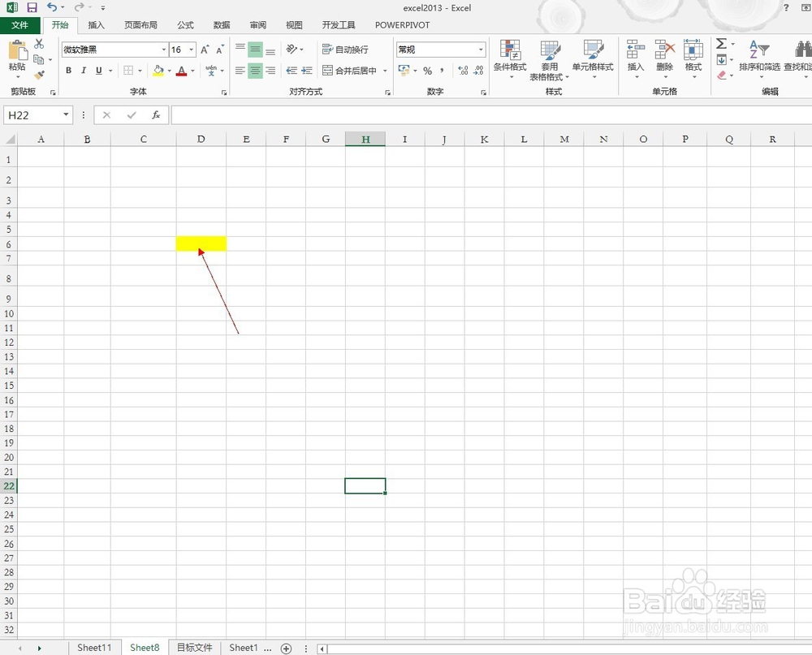This screenshot has height=655, width=812.
Task: Add a new sheet with plus button
Action: tap(286, 649)
